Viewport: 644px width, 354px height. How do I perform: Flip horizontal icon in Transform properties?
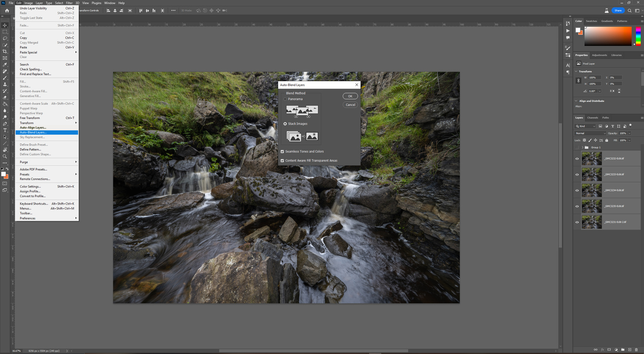point(612,91)
